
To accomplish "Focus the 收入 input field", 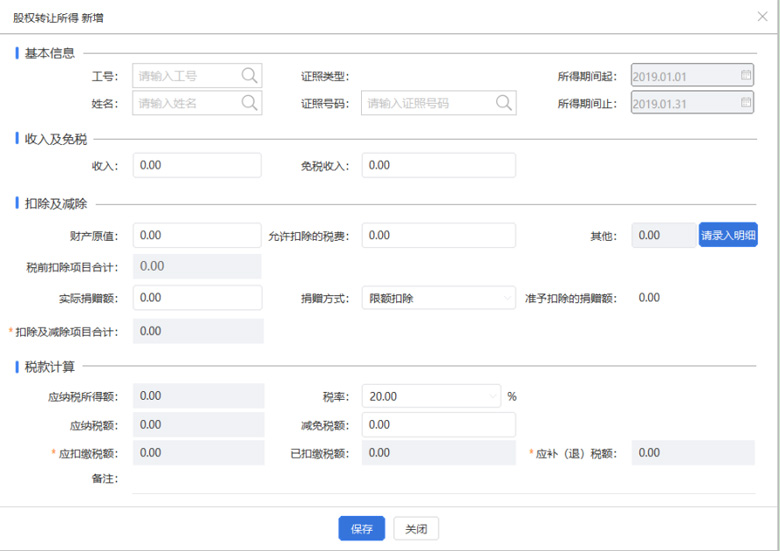I will tap(196, 165).
